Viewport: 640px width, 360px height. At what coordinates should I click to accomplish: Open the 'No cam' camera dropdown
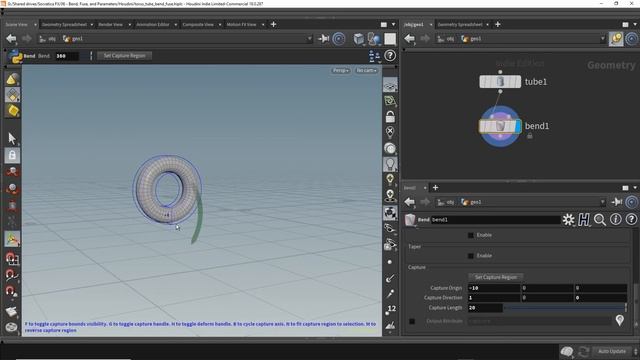click(366, 71)
